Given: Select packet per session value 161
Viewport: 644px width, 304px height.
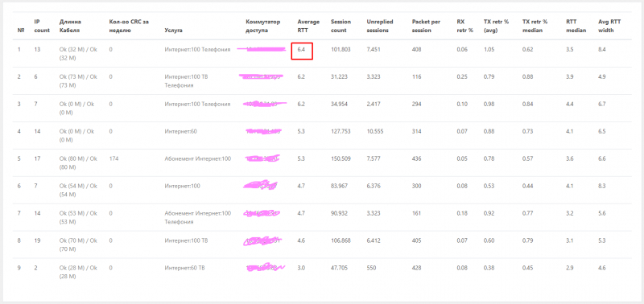Looking at the screenshot, I should 415,213.
